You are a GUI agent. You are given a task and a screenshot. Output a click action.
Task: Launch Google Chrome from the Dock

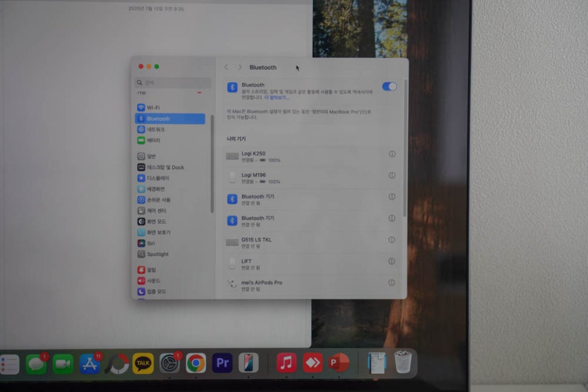click(196, 363)
